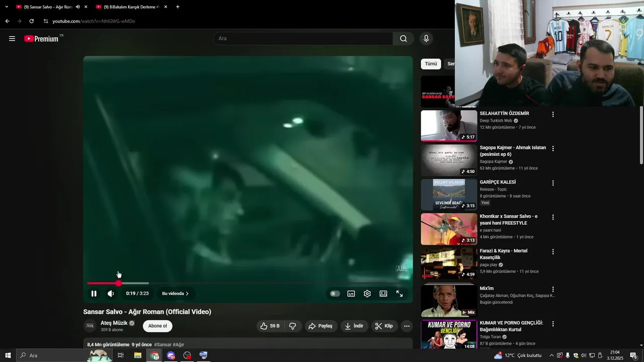Image resolution: width=644 pixels, height=362 pixels.
Task: Open GARİPÇE KALESİ video thumbnail
Action: 449,195
